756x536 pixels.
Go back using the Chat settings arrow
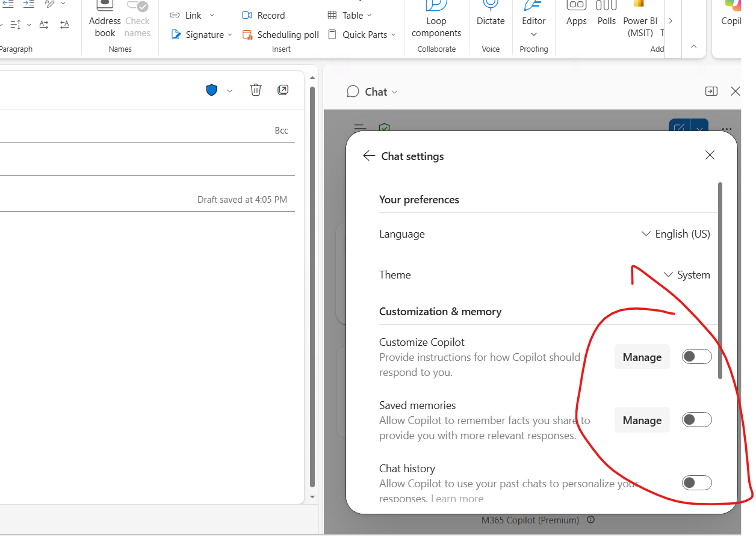369,155
